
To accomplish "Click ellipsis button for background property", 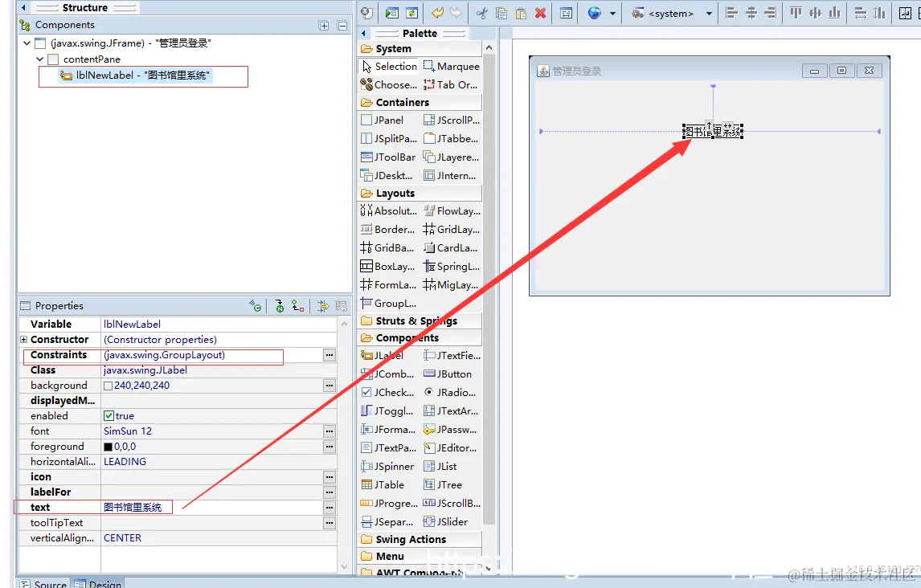I will point(330,386).
